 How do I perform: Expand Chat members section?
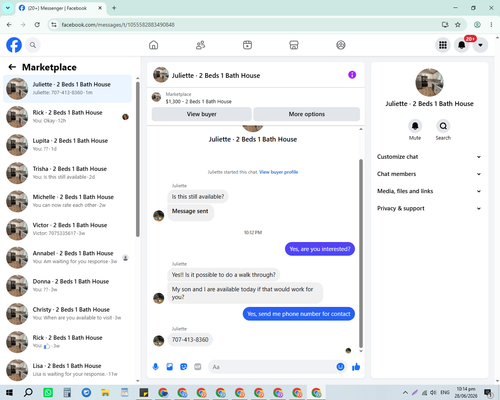[x=429, y=174]
